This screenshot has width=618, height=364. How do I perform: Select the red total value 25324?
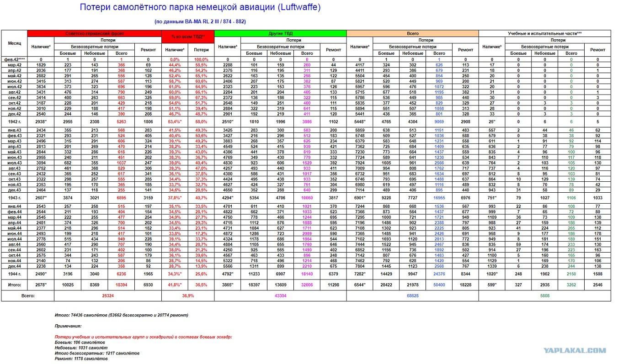107,295
